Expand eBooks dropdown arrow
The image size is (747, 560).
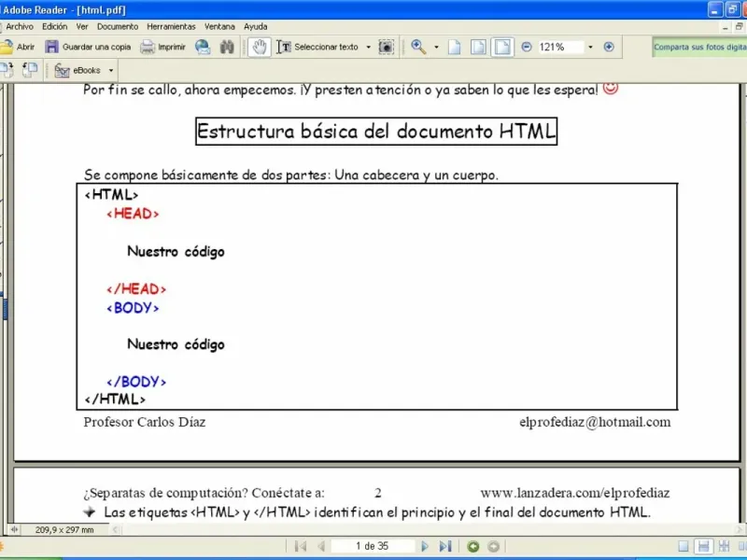(111, 71)
